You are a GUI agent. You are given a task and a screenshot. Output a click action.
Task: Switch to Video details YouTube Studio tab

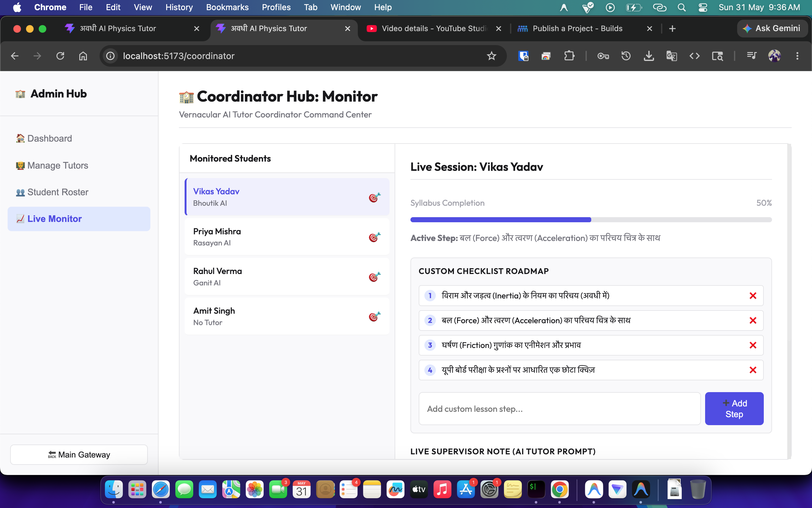[434, 29]
